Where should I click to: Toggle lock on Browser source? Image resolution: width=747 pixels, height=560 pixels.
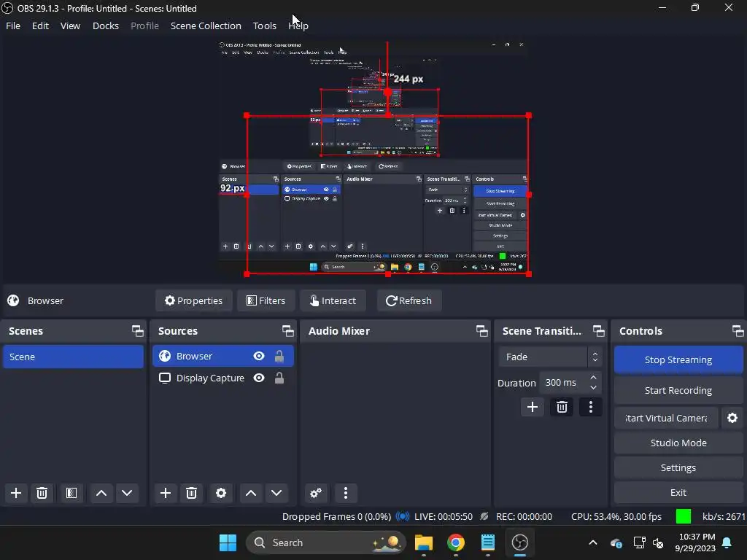(279, 356)
